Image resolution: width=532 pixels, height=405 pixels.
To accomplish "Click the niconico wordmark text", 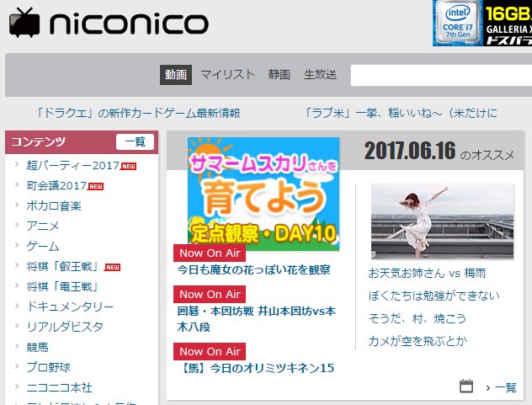I will click(x=129, y=24).
